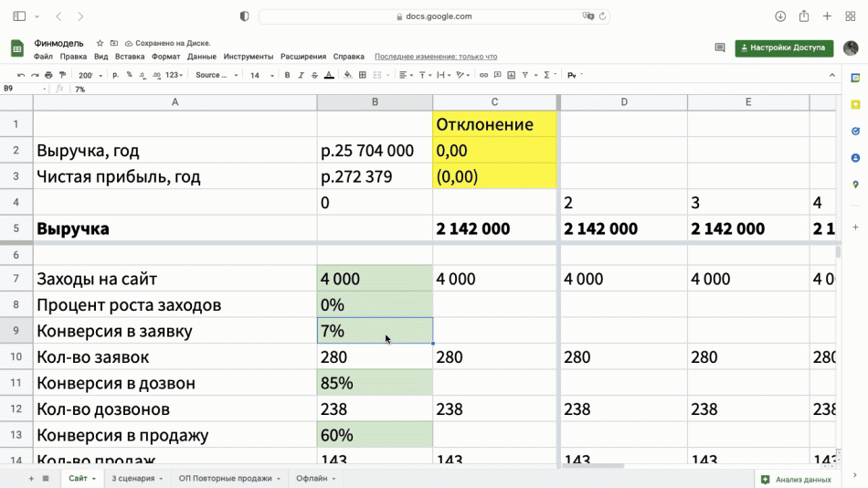Star the Финмодель document

[101, 43]
